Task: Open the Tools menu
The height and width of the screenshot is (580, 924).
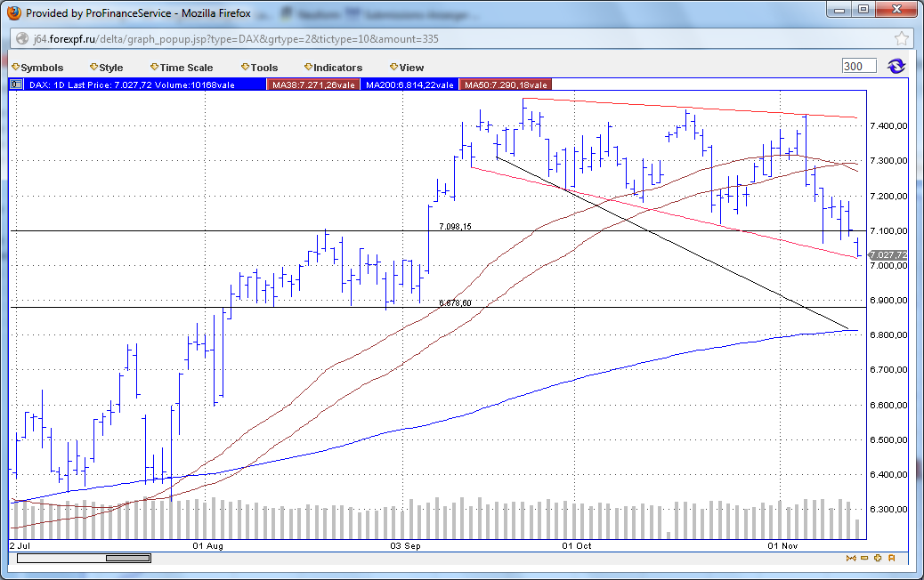Action: (x=259, y=68)
